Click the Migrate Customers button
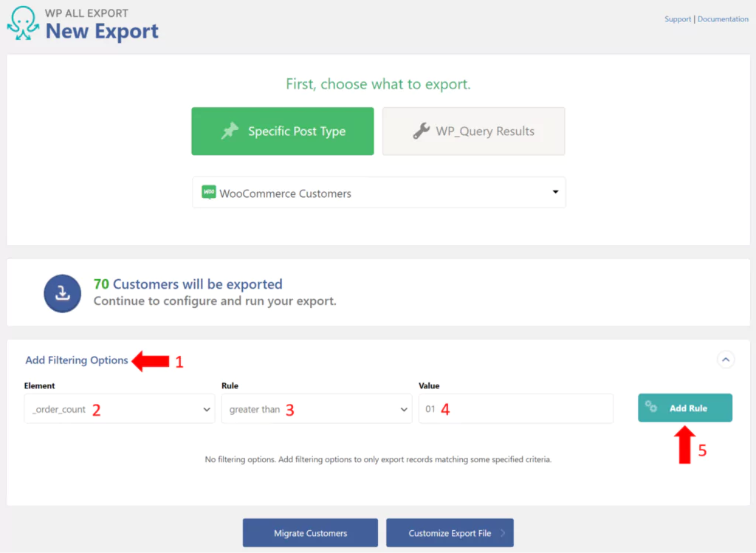 click(x=311, y=533)
